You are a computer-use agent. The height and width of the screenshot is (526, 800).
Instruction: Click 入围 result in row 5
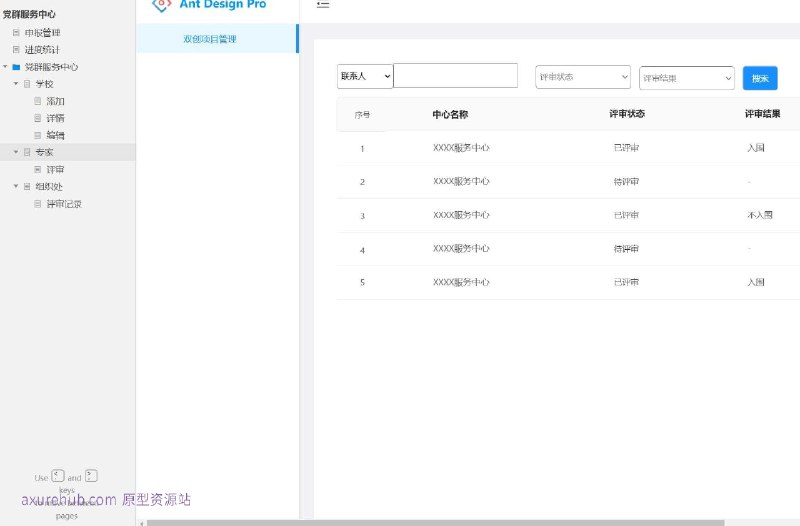click(x=756, y=282)
